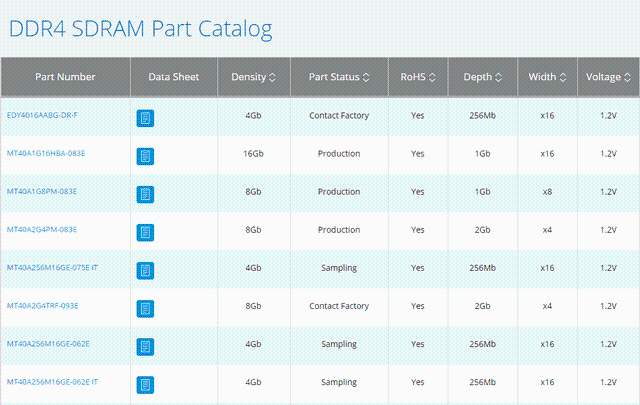Open data sheet icon for MT40A2G4PM-083E
This screenshot has height=405, width=640.
(x=145, y=232)
